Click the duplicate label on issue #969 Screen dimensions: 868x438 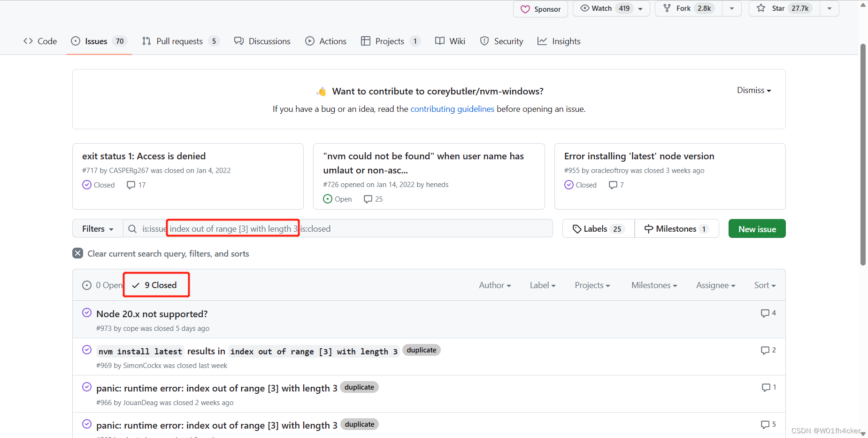click(x=421, y=350)
